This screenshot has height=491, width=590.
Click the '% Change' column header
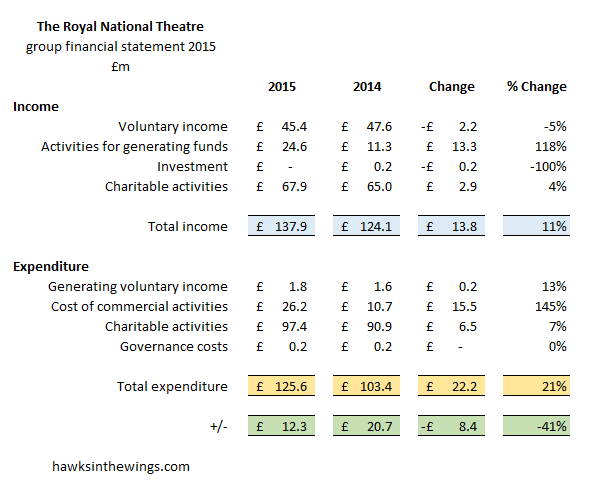tap(537, 87)
